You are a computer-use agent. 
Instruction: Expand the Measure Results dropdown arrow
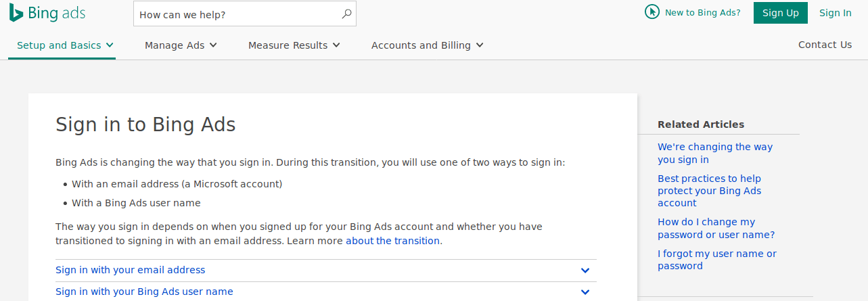pos(336,45)
